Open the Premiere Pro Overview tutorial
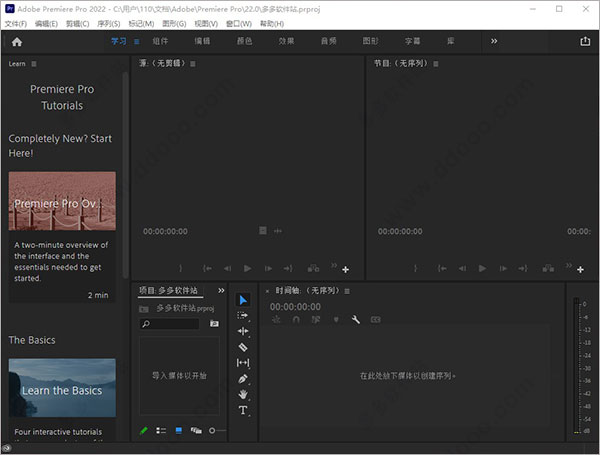The width and height of the screenshot is (600, 455). [62, 202]
